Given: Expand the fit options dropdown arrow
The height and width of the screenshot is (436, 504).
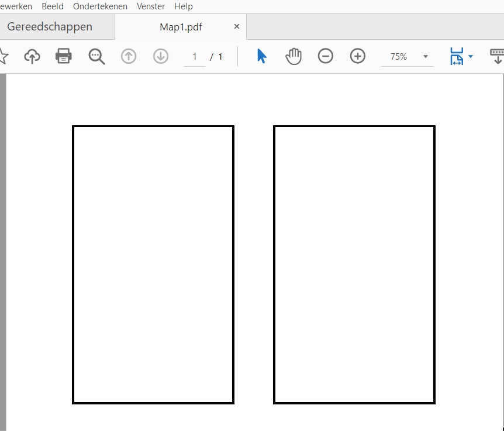Looking at the screenshot, I should 471,57.
